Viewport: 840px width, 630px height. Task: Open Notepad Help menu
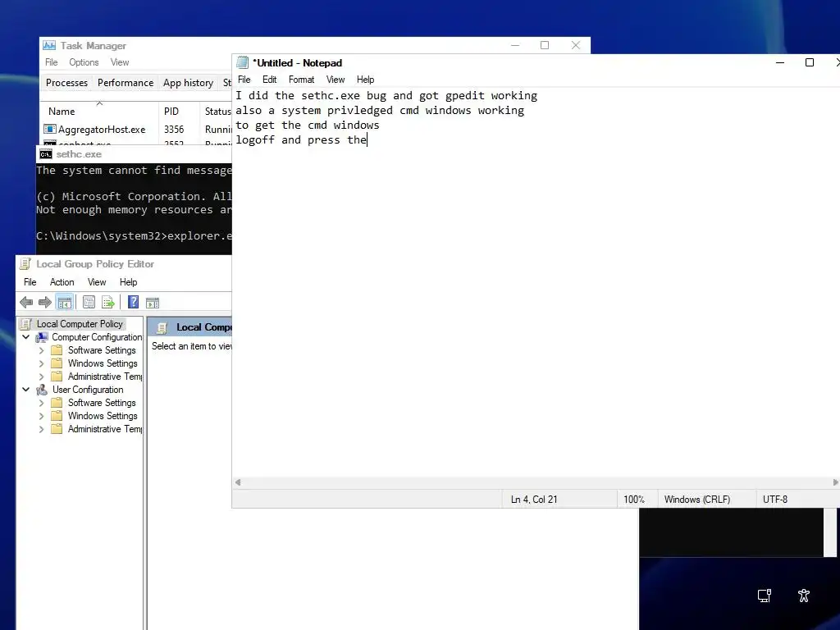coord(365,80)
